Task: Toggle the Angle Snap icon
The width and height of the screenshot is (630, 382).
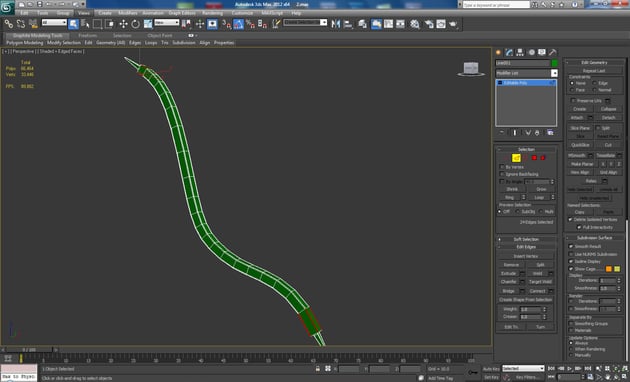Action: [x=238, y=24]
